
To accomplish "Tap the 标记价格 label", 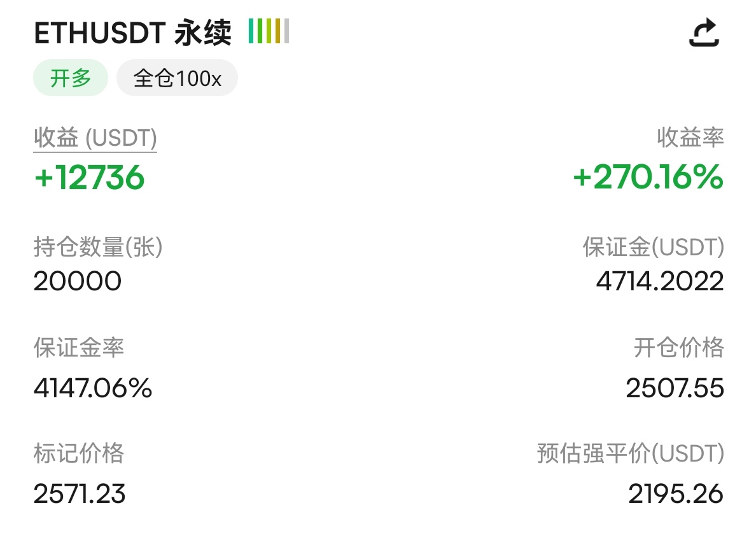I will click(78, 453).
